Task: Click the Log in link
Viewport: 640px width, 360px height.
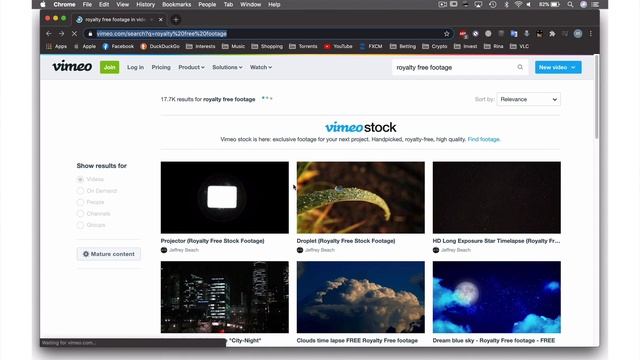Action: 135,67
